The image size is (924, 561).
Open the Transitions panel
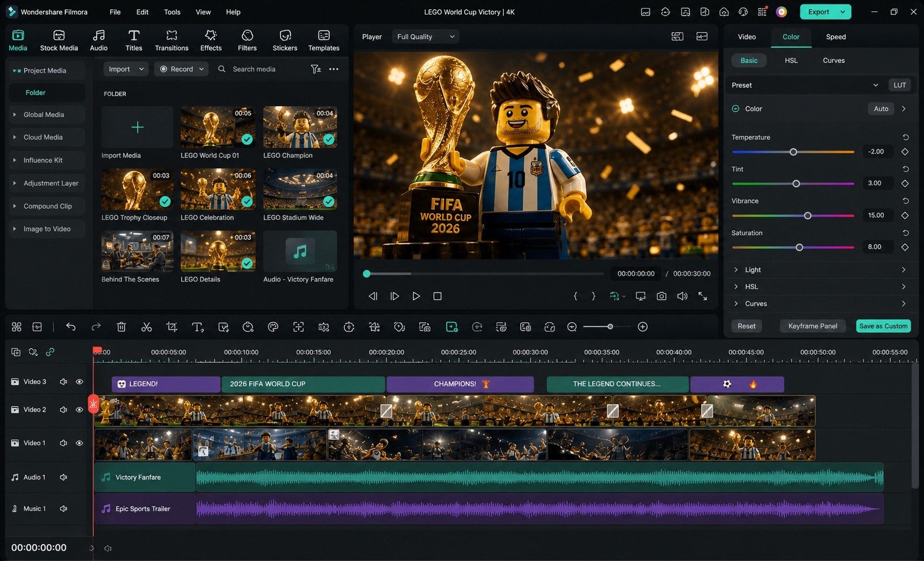tap(172, 41)
